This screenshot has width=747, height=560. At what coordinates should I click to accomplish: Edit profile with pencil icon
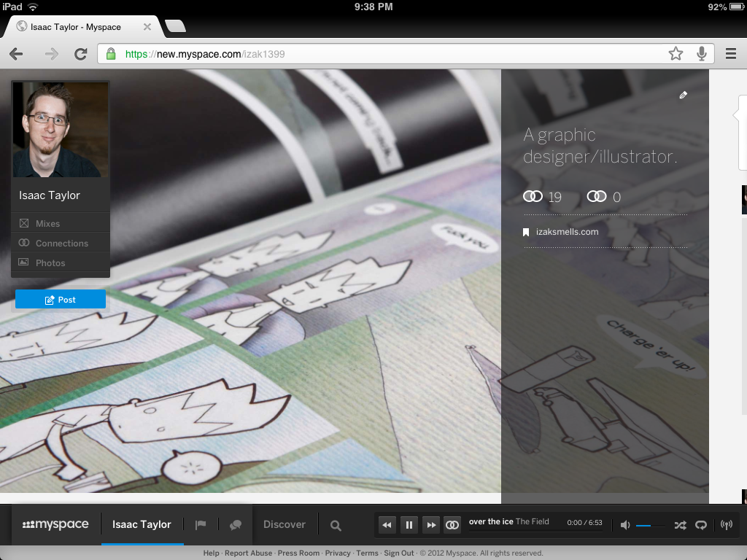pyautogui.click(x=683, y=96)
